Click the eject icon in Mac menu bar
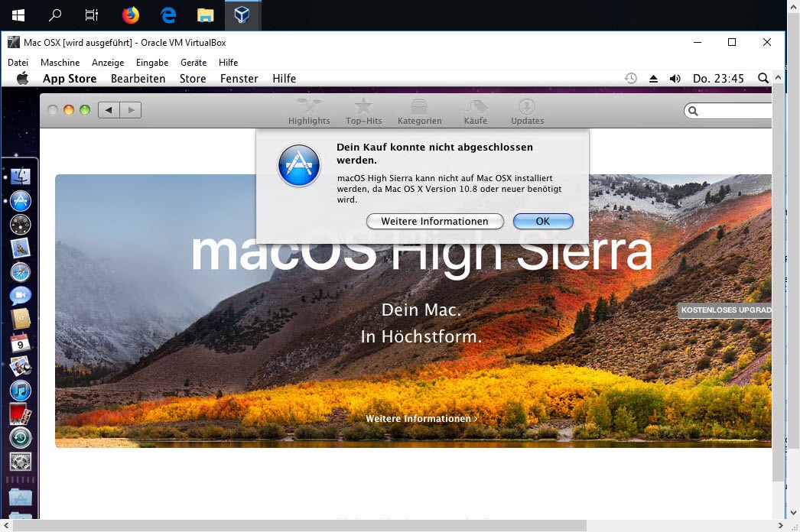This screenshot has height=532, width=800. pyautogui.click(x=653, y=79)
